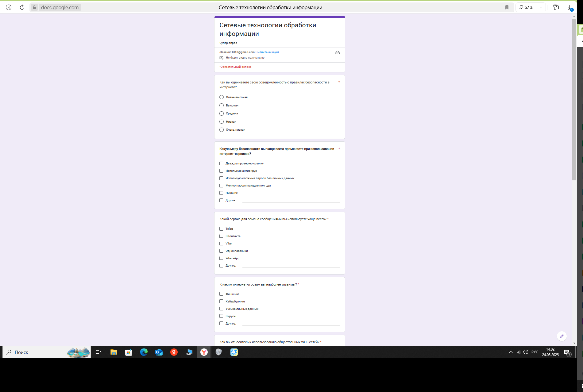Click the pencil edit form icon

click(x=562, y=336)
